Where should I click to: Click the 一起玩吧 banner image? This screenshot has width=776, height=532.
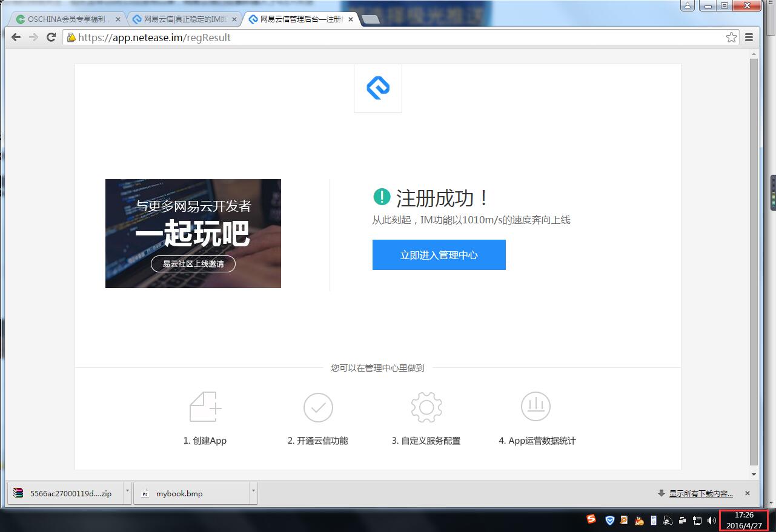coord(193,234)
